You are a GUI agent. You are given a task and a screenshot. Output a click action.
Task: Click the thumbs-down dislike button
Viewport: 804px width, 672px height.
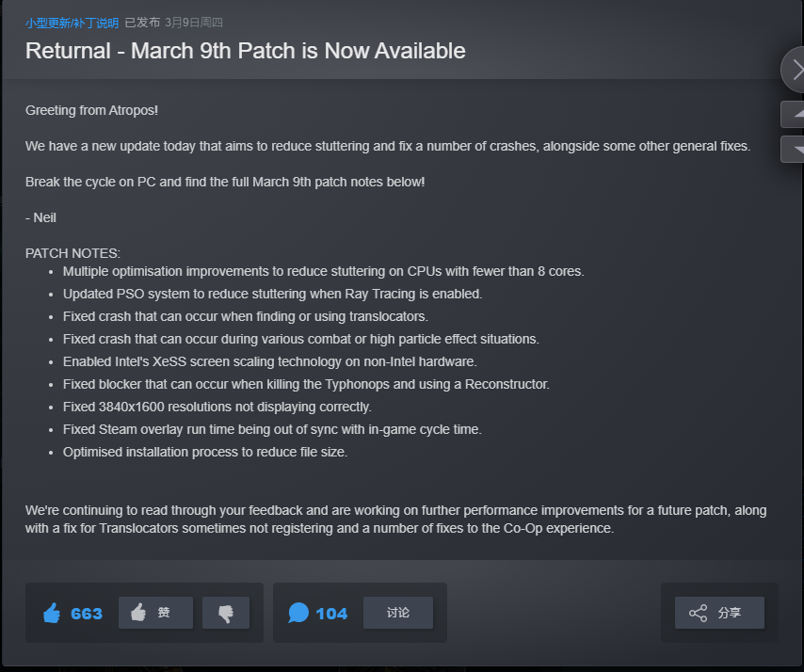click(x=226, y=613)
